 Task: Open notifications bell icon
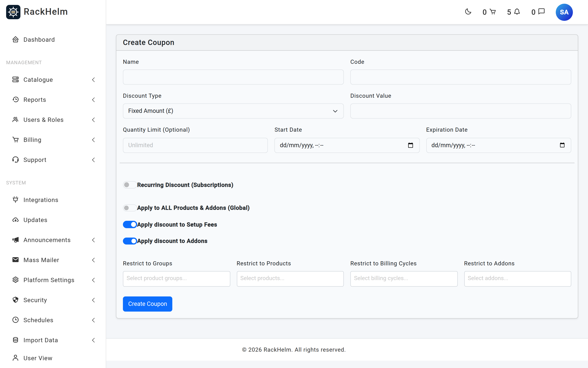517,12
